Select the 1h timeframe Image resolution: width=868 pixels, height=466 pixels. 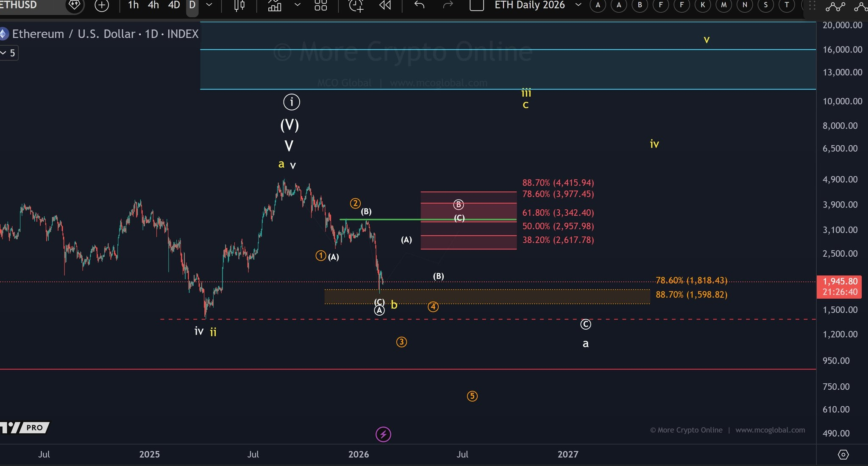tap(133, 6)
